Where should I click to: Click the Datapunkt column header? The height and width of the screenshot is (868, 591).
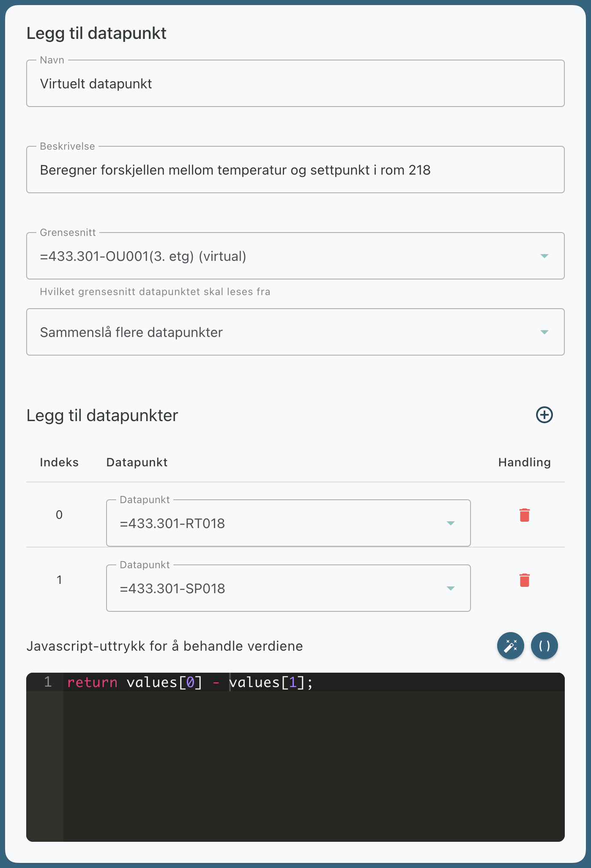pyautogui.click(x=137, y=463)
